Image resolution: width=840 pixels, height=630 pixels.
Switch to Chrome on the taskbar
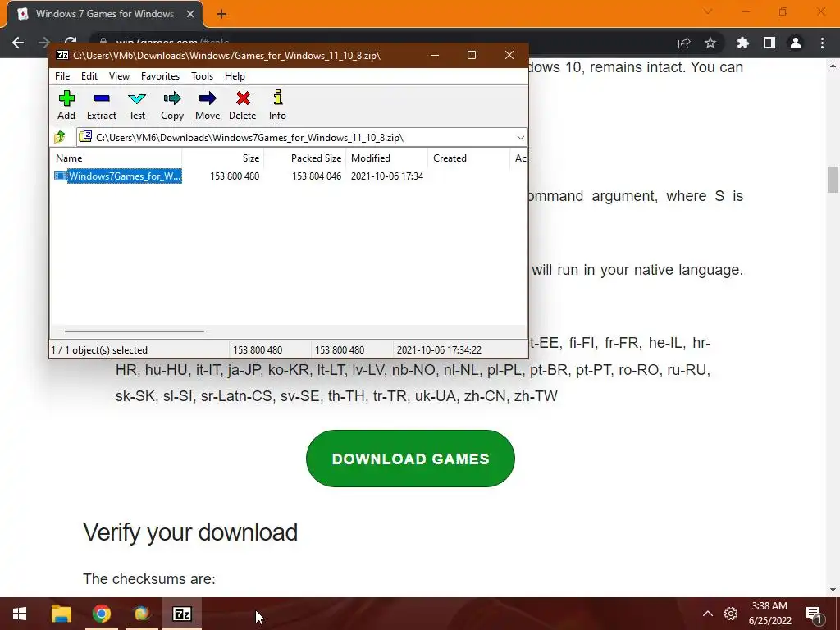click(x=101, y=614)
